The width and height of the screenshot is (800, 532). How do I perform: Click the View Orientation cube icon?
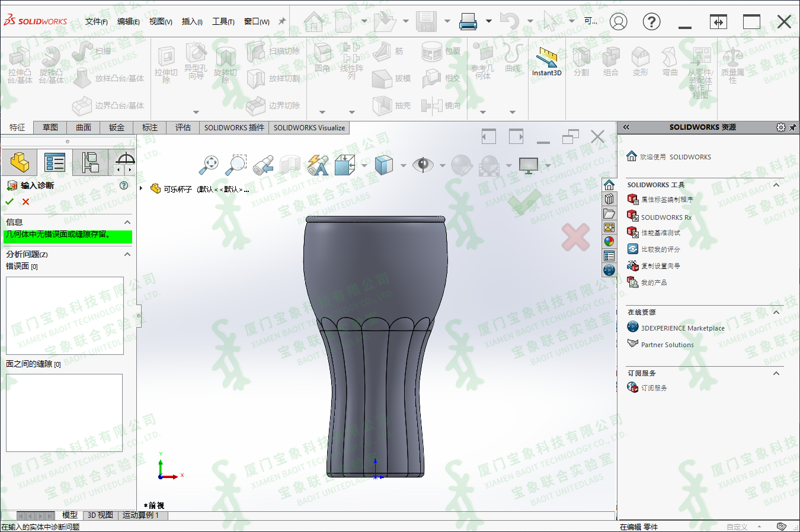[345, 165]
